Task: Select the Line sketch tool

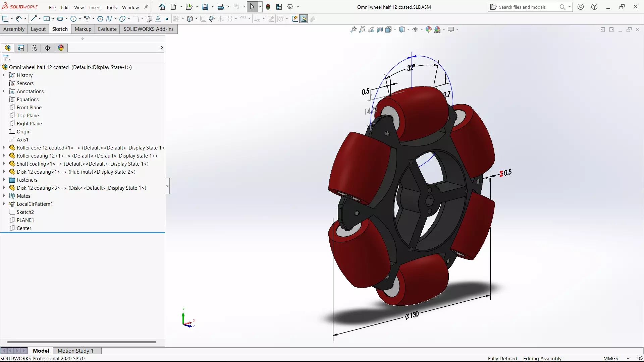Action: tap(33, 19)
